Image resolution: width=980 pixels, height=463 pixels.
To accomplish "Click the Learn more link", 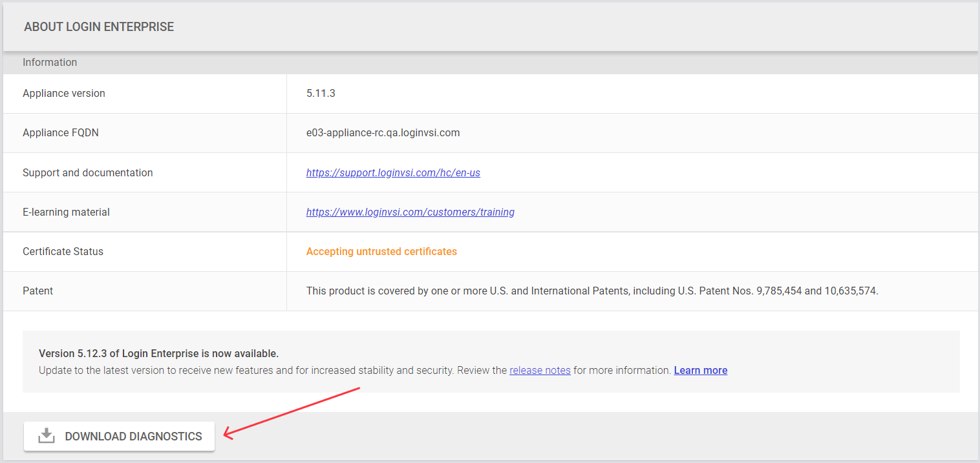I will click(x=701, y=370).
